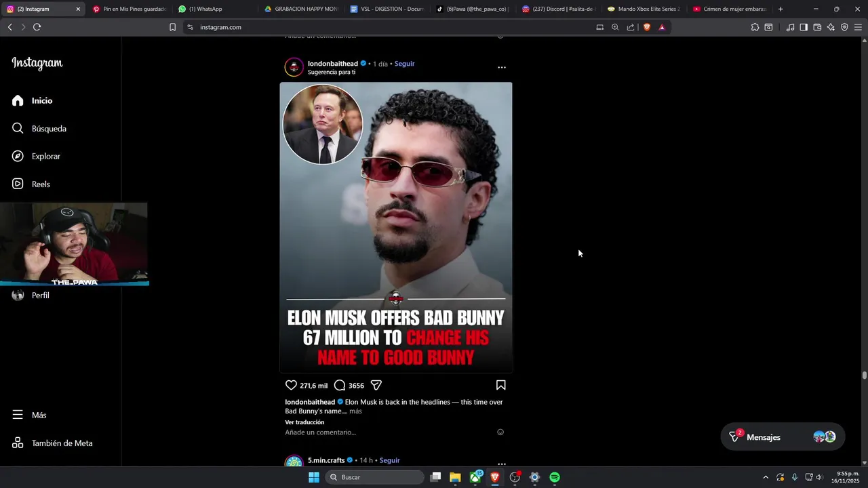Open Brave Rewards triangle icon
This screenshot has height=488, width=868.
662,27
